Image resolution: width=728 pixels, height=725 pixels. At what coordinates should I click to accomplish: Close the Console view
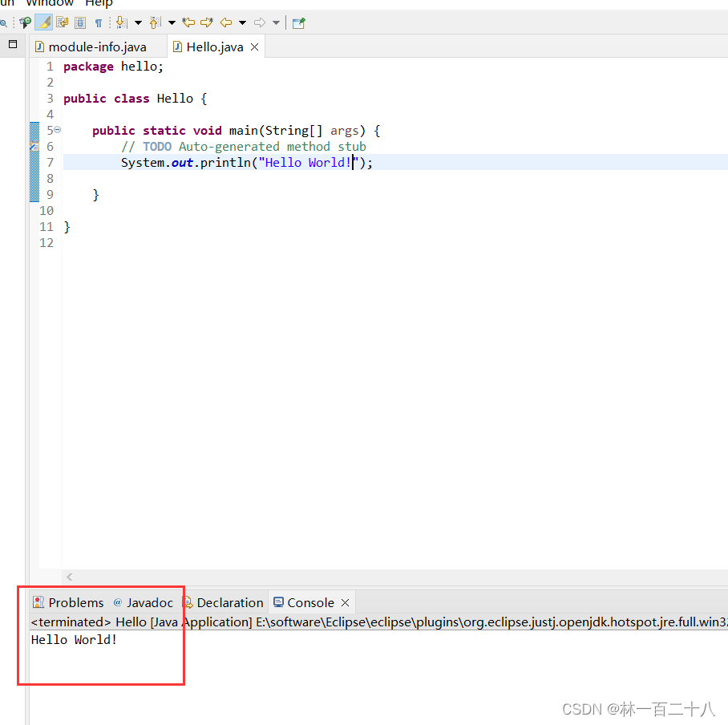345,602
